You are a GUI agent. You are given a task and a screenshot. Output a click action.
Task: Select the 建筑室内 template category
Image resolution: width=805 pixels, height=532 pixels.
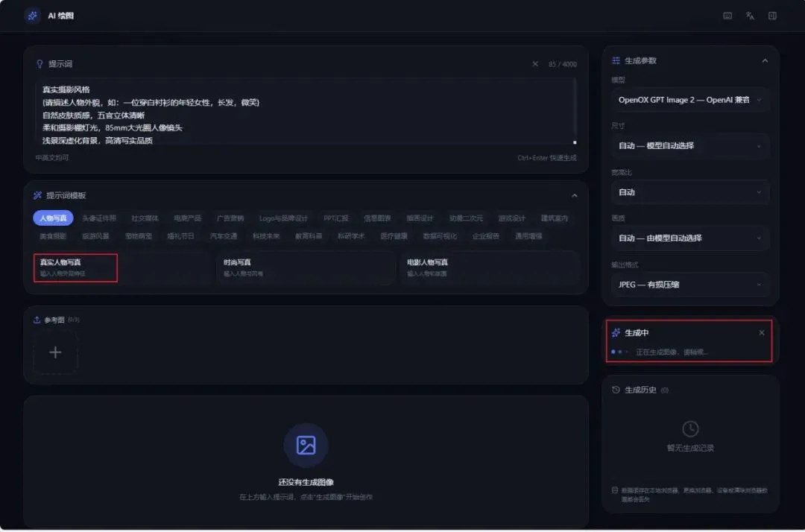(555, 218)
